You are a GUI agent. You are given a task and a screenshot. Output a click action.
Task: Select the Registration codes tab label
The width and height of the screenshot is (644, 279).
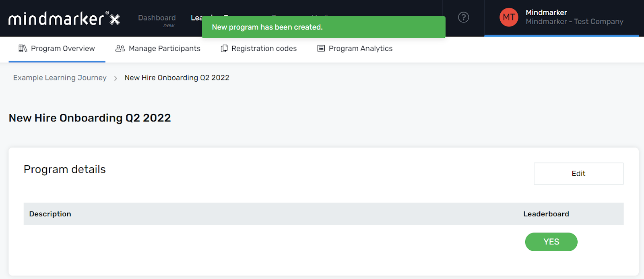pyautogui.click(x=264, y=48)
